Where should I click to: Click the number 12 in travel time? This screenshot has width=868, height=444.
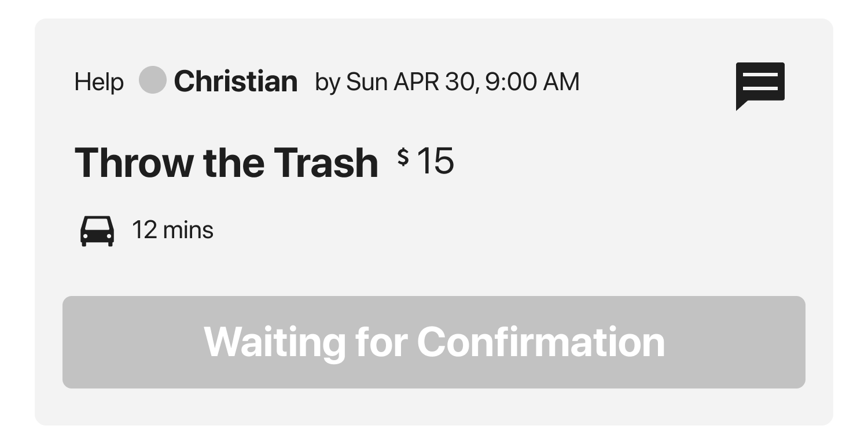pos(145,230)
